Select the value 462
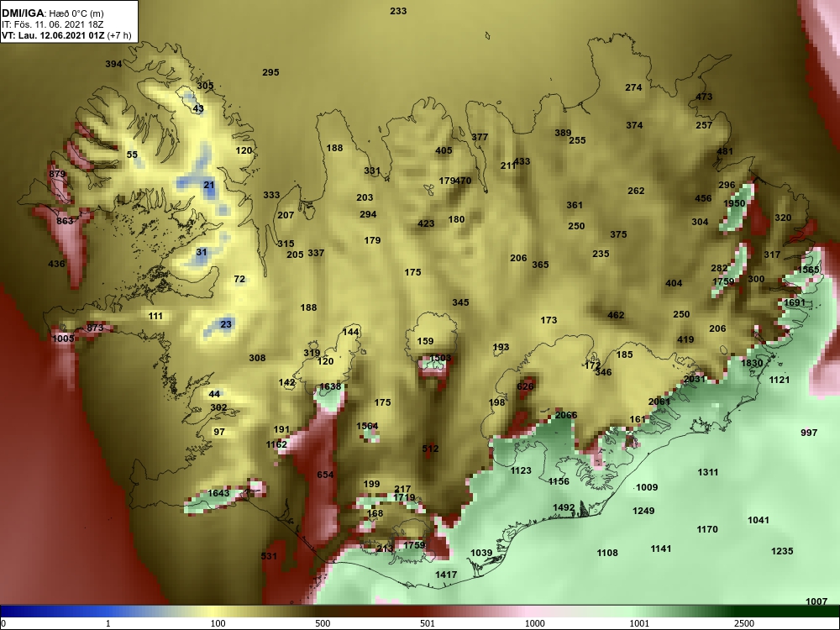The image size is (840, 630). coord(616,315)
